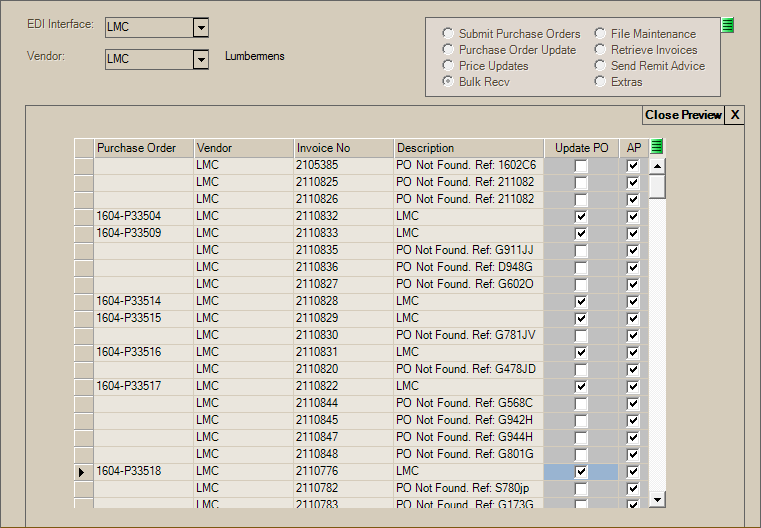The height and width of the screenshot is (528, 761).
Task: Click green grid menu icon next to AP column
Action: (x=656, y=147)
